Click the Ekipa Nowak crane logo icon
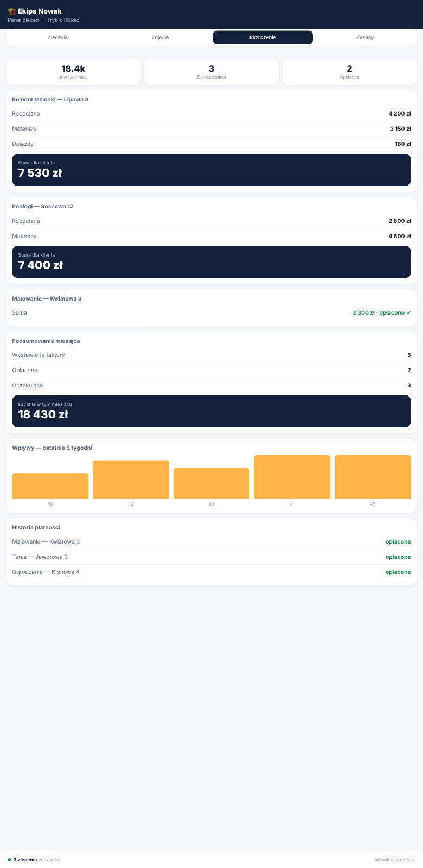This screenshot has height=868, width=423. [x=11, y=11]
